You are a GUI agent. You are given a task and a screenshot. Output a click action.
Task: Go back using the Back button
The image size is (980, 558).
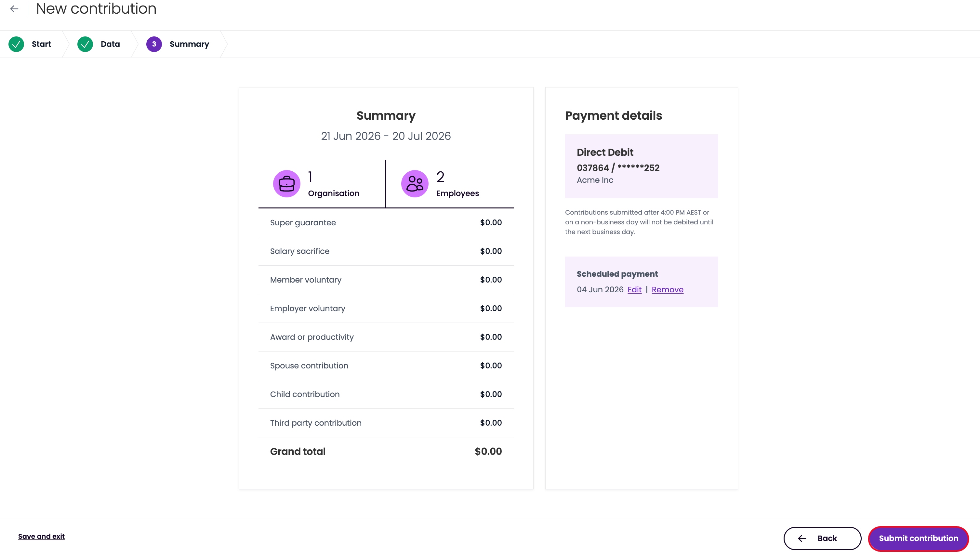pyautogui.click(x=822, y=538)
